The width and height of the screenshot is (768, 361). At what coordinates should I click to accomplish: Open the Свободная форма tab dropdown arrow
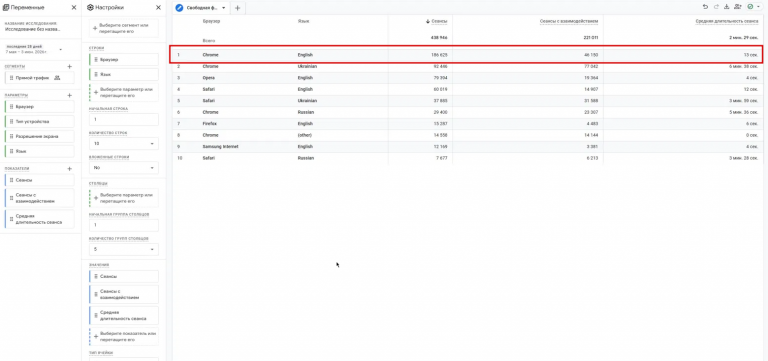(224, 8)
